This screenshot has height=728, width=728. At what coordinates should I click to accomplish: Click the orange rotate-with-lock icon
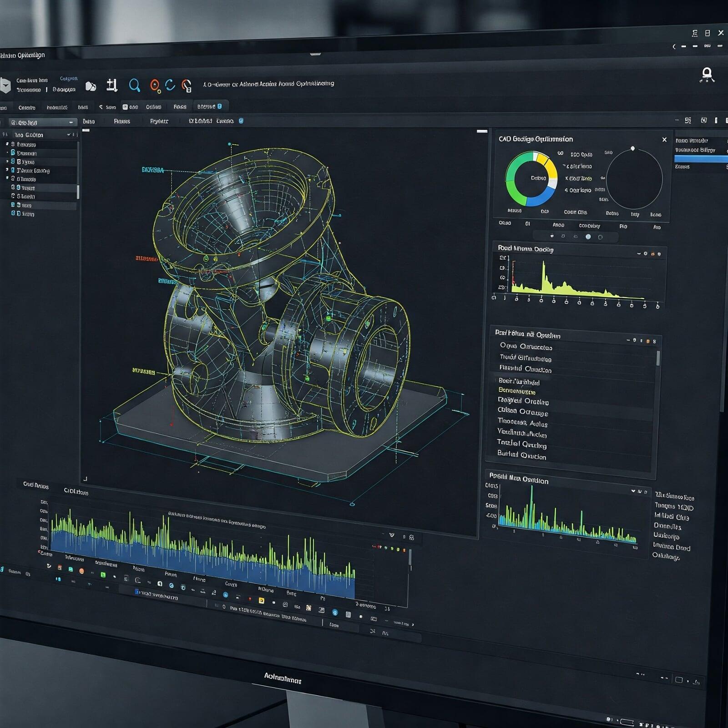coord(187,85)
